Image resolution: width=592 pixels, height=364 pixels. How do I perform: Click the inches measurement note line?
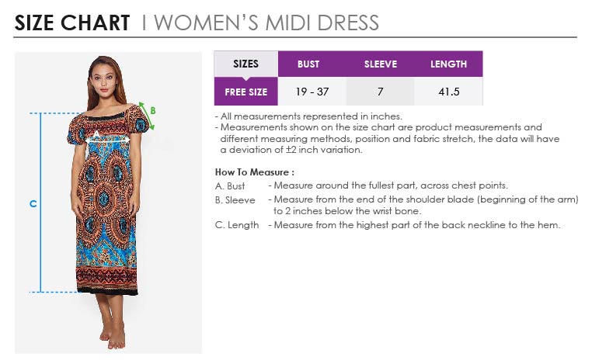pos(308,116)
